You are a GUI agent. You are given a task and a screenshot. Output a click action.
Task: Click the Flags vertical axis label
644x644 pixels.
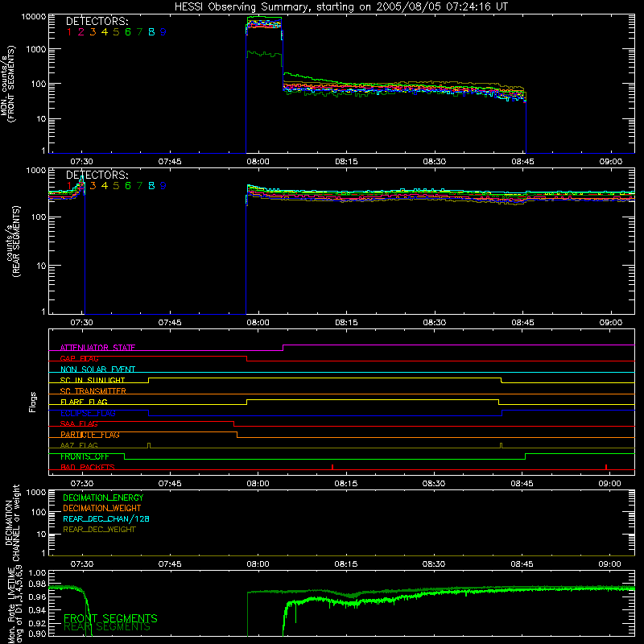coord(33,402)
